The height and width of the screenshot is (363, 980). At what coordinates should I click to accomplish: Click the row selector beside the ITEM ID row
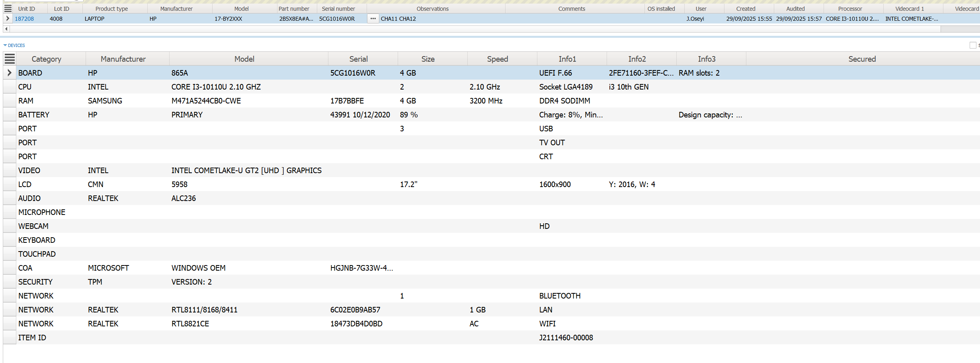point(10,338)
